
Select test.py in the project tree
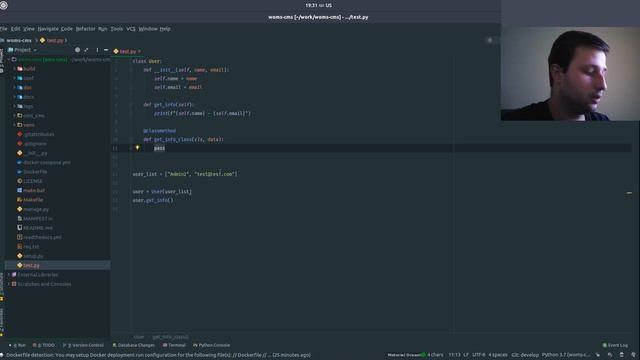(31, 266)
